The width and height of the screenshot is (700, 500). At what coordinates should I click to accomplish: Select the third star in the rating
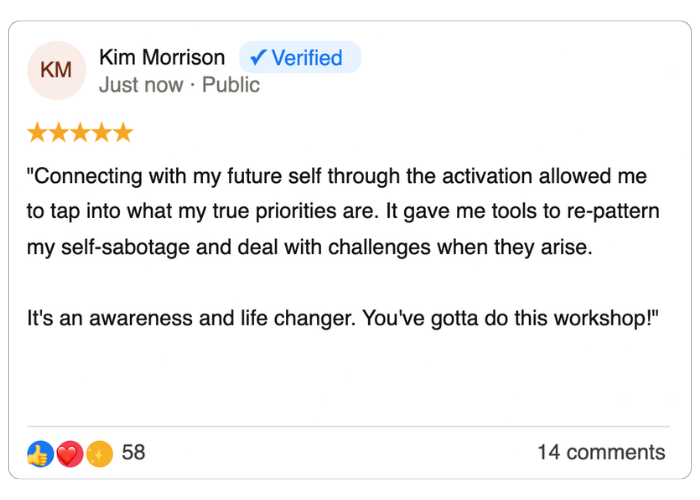80,132
